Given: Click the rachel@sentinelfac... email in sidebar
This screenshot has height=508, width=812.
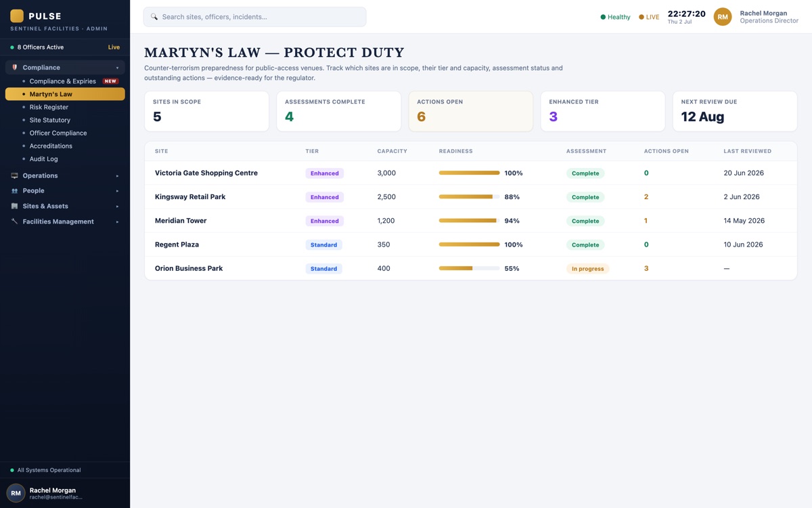Looking at the screenshot, I should click(55, 497).
